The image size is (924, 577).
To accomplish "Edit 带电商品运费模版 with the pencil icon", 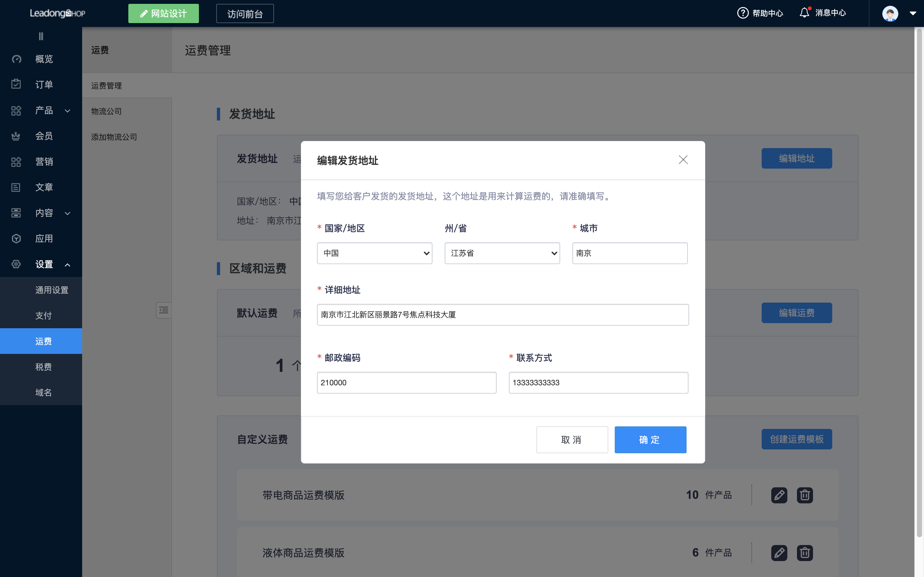I will tap(779, 495).
